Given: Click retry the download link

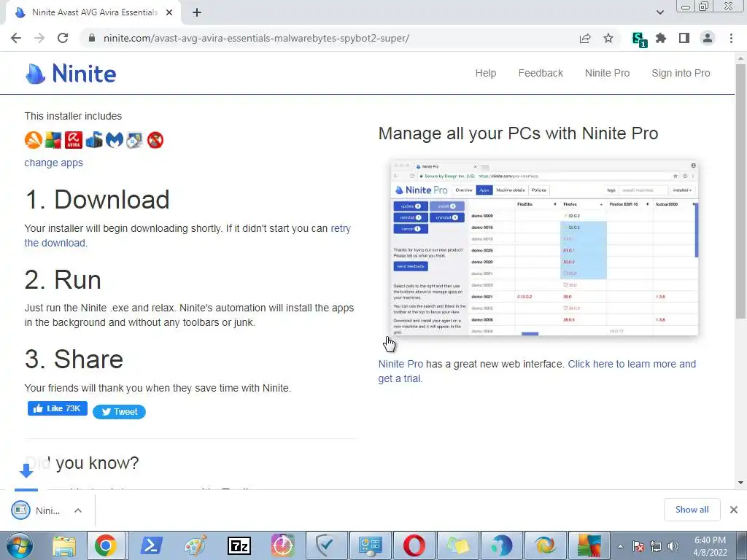Looking at the screenshot, I should [x=341, y=228].
